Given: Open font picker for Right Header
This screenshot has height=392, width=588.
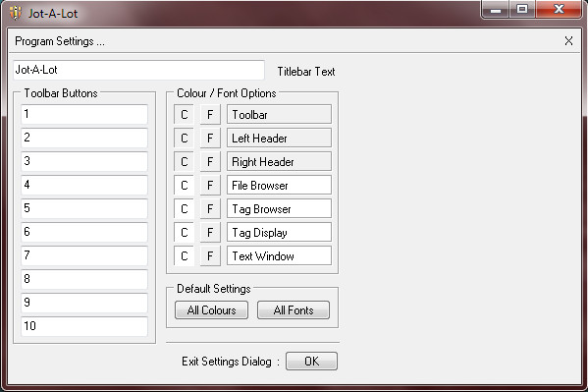Looking at the screenshot, I should click(210, 162).
